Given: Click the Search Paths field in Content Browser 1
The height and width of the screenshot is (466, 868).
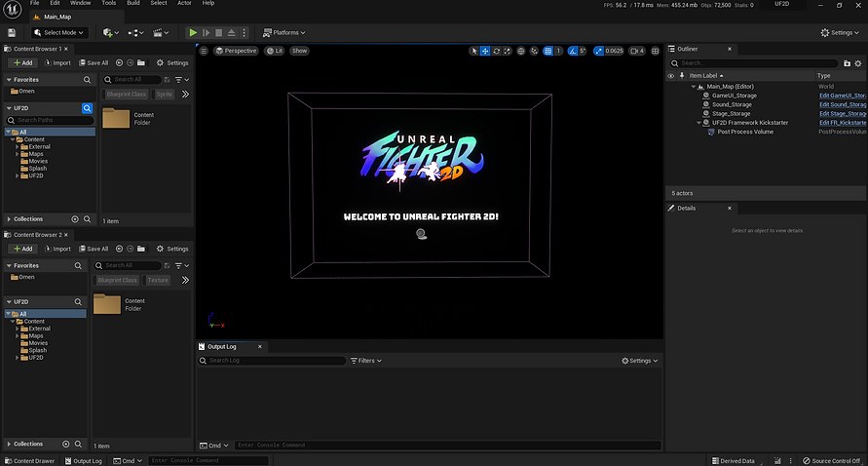Looking at the screenshot, I should (x=50, y=120).
